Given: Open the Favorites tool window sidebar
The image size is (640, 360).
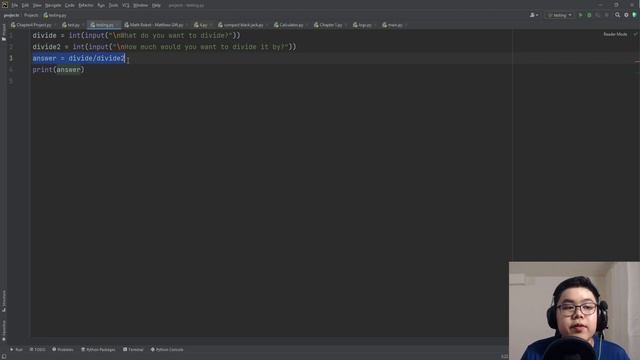Looking at the screenshot, I should 4,331.
